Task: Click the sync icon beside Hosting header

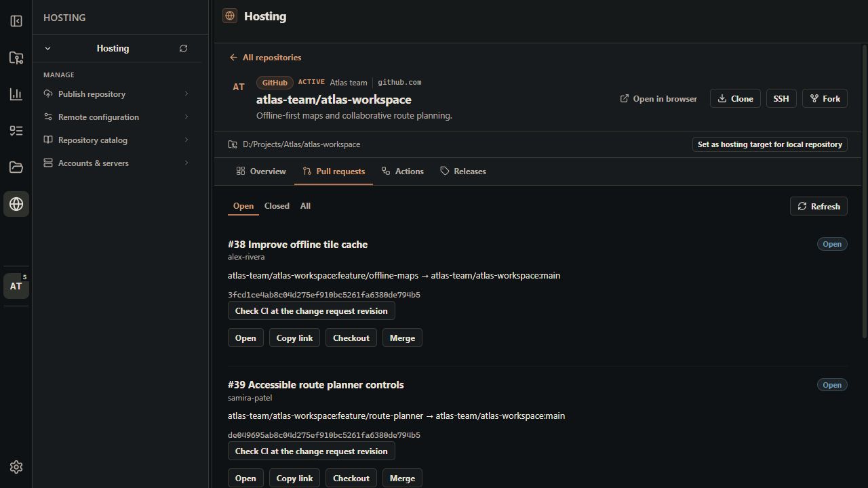Action: point(183,49)
